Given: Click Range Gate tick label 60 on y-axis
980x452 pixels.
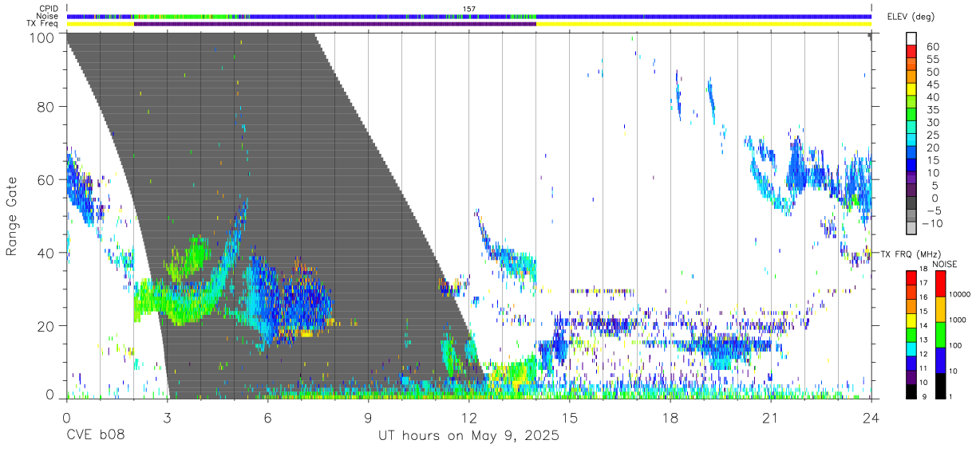Looking at the screenshot, I should point(46,179).
